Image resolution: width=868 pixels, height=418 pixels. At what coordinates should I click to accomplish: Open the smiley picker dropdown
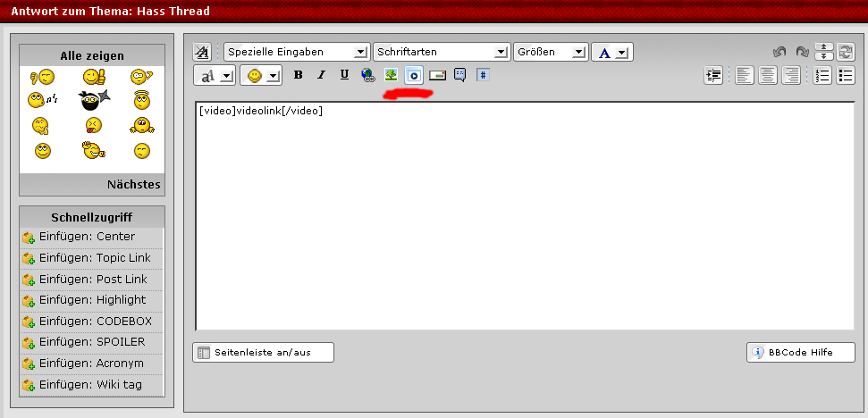click(x=273, y=76)
